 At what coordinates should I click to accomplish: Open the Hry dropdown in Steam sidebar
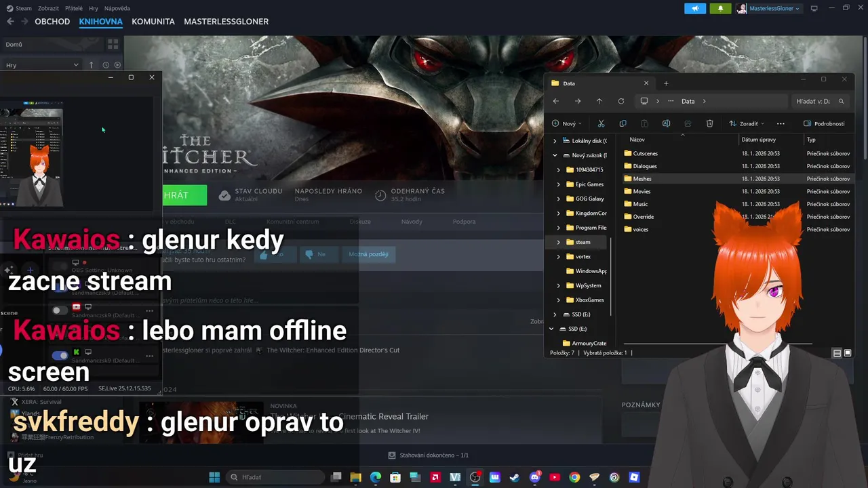tap(41, 65)
